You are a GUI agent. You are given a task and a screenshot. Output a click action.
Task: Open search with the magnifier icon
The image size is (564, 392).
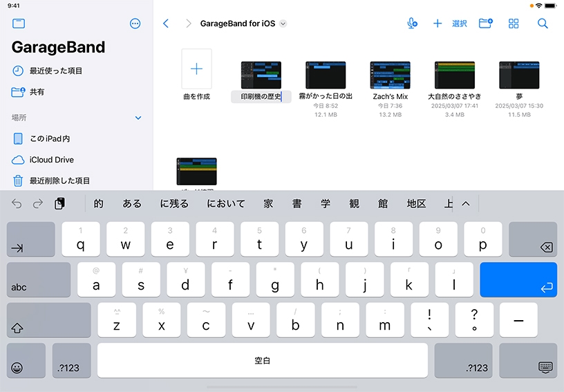[x=543, y=24]
